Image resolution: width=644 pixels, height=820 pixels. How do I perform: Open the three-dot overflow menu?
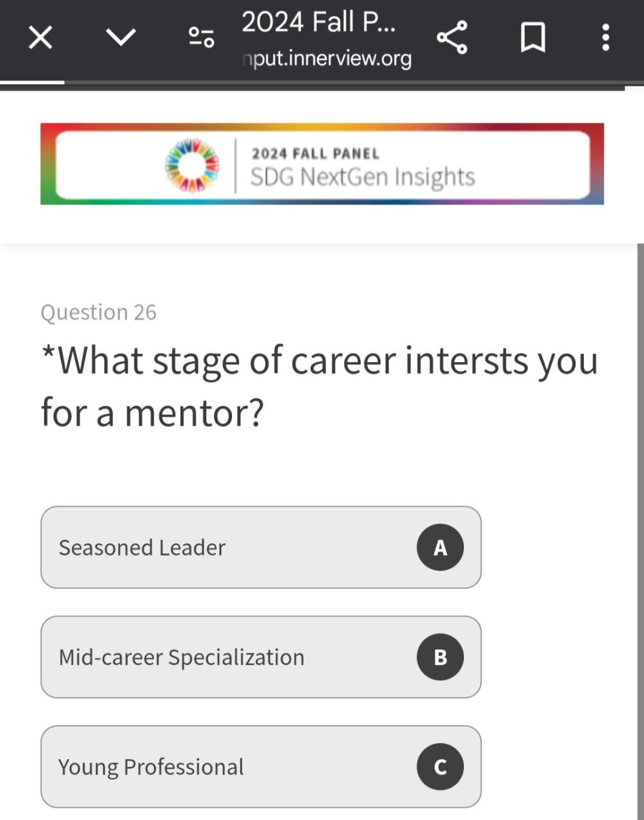coord(605,38)
